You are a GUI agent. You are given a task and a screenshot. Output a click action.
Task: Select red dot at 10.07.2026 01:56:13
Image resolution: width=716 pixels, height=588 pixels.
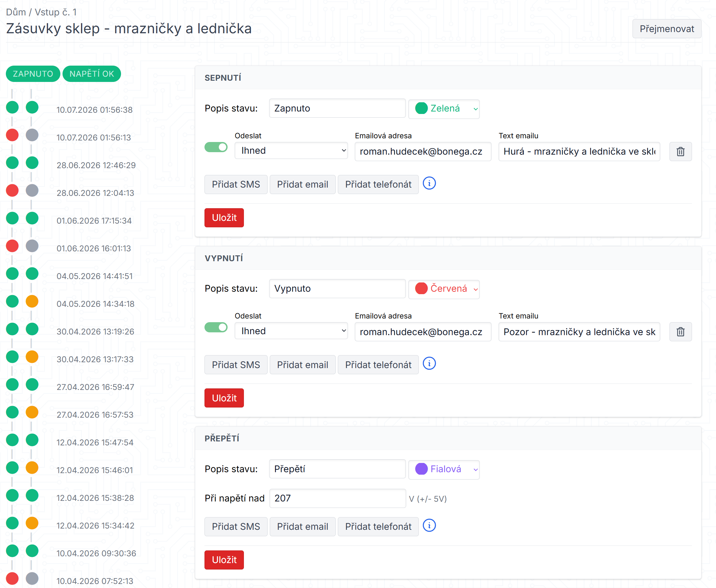pos(12,135)
